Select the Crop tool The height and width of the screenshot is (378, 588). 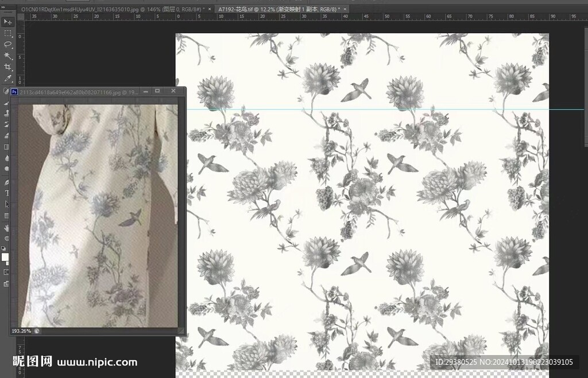[x=7, y=67]
